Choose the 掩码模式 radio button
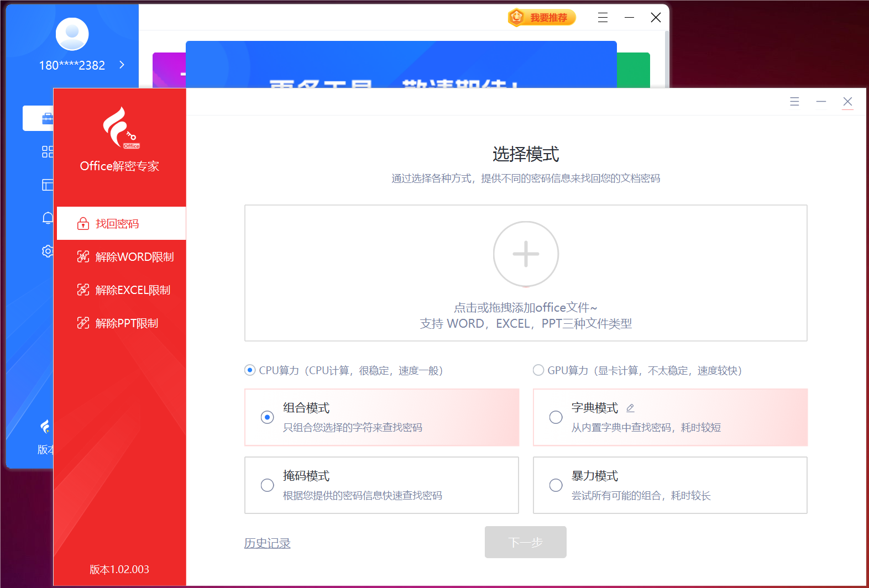869x588 pixels. click(x=267, y=485)
